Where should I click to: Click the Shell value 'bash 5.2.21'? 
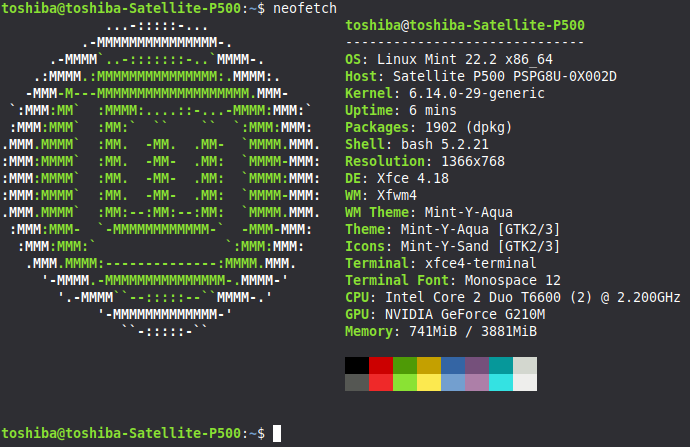click(445, 144)
